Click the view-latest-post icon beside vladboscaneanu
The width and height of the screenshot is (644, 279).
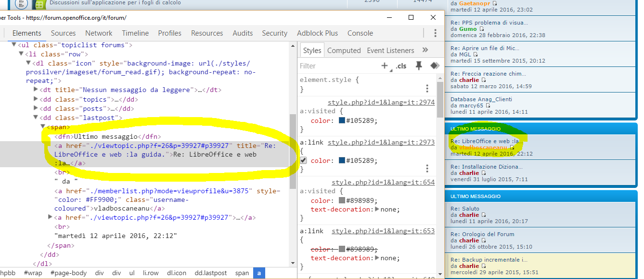(x=512, y=147)
